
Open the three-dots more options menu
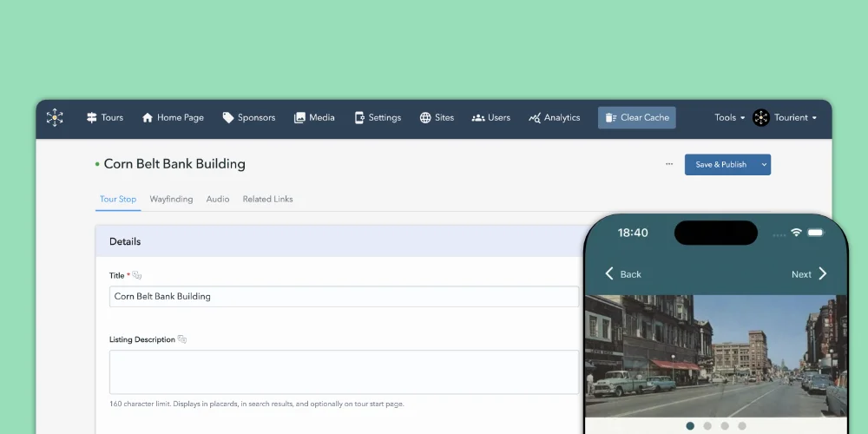(669, 164)
